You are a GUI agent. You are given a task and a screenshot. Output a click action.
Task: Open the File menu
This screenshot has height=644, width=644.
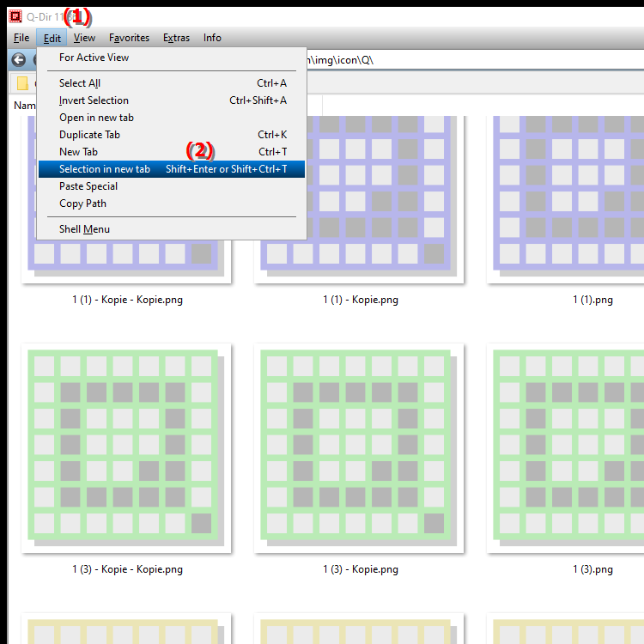click(x=21, y=38)
